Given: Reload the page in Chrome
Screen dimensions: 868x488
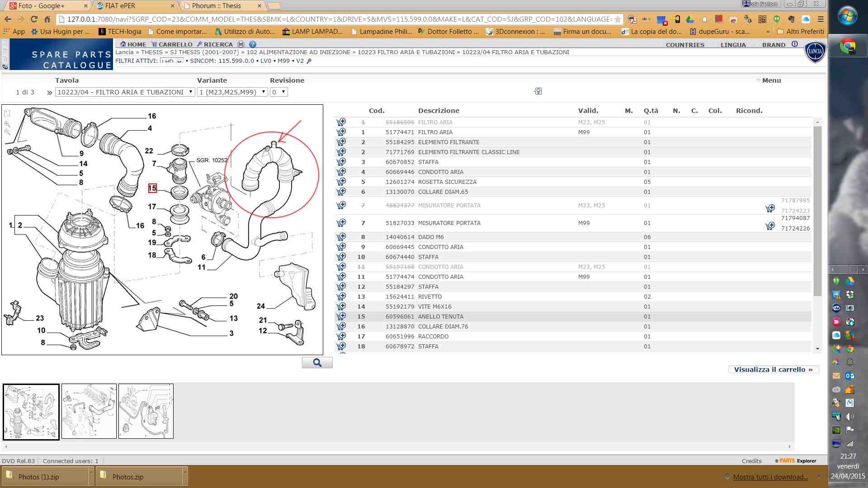Looking at the screenshot, I should (x=34, y=19).
